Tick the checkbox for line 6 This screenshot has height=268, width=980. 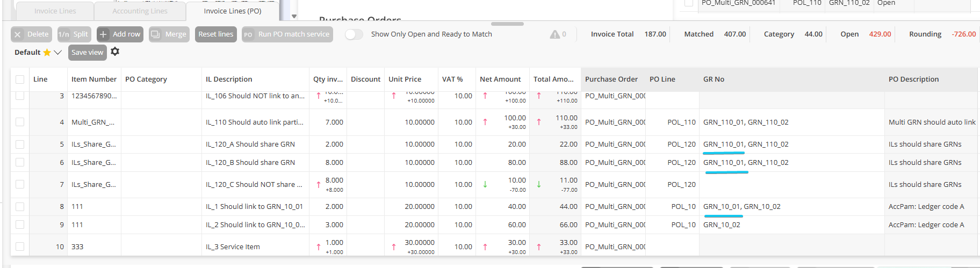pyautogui.click(x=20, y=163)
